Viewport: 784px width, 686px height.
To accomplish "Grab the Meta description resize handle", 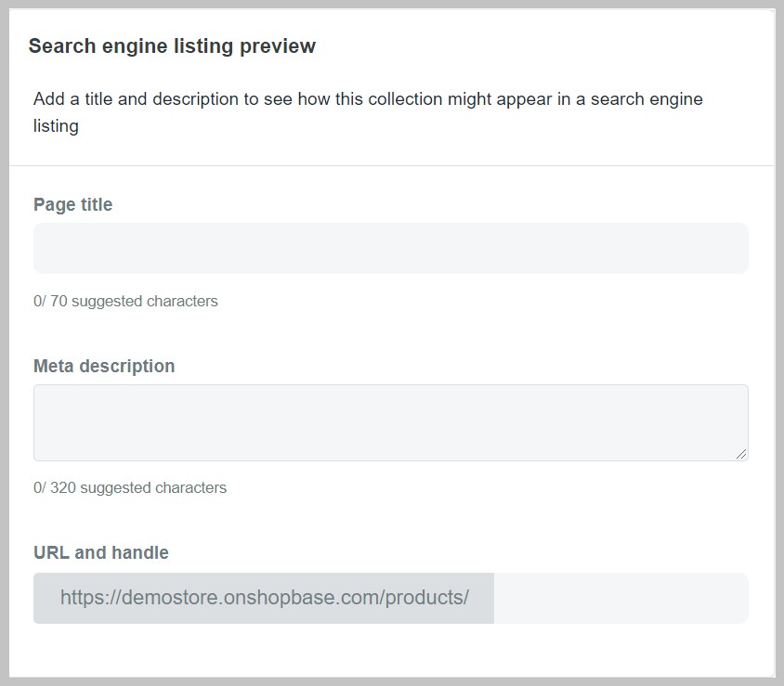I will click(x=741, y=454).
